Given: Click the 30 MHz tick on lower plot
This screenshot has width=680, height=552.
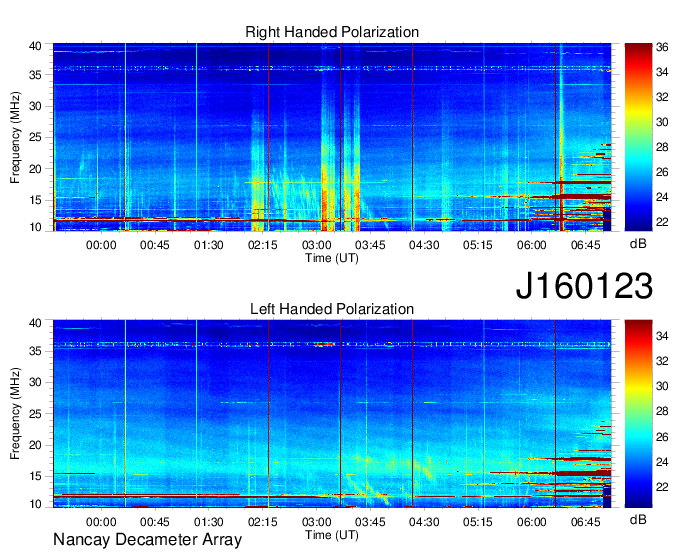Looking at the screenshot, I should [35, 382].
